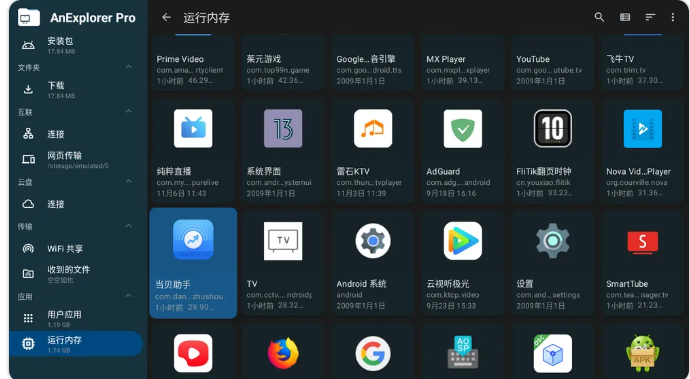Click date text 11月6日 11:43

coord(181,193)
